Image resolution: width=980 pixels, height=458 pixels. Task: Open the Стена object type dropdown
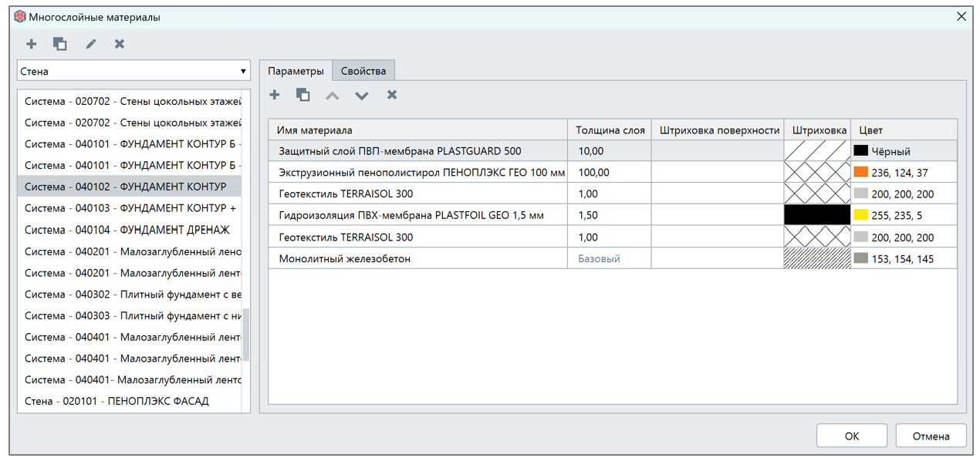pos(134,71)
